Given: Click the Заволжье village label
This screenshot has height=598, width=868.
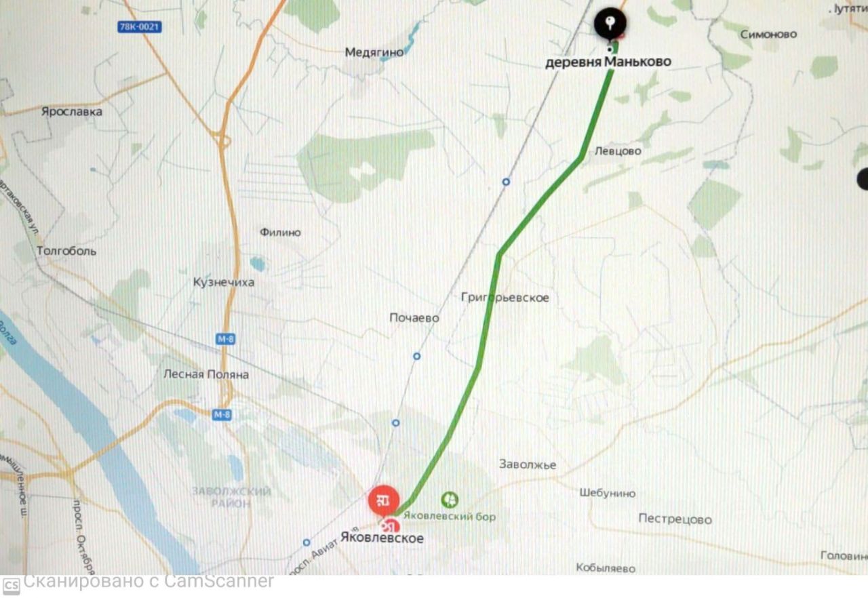Looking at the screenshot, I should (x=528, y=464).
